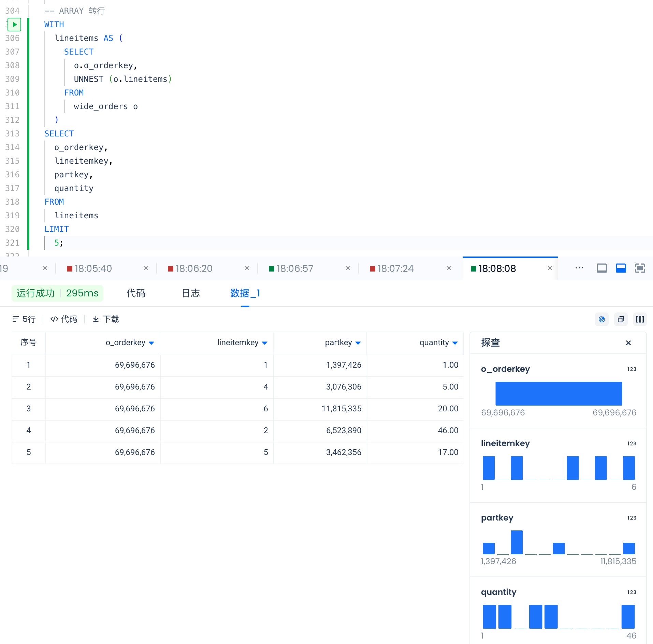This screenshot has height=644, width=653.
Task: Expand the quantity column dropdown
Action: (x=455, y=343)
